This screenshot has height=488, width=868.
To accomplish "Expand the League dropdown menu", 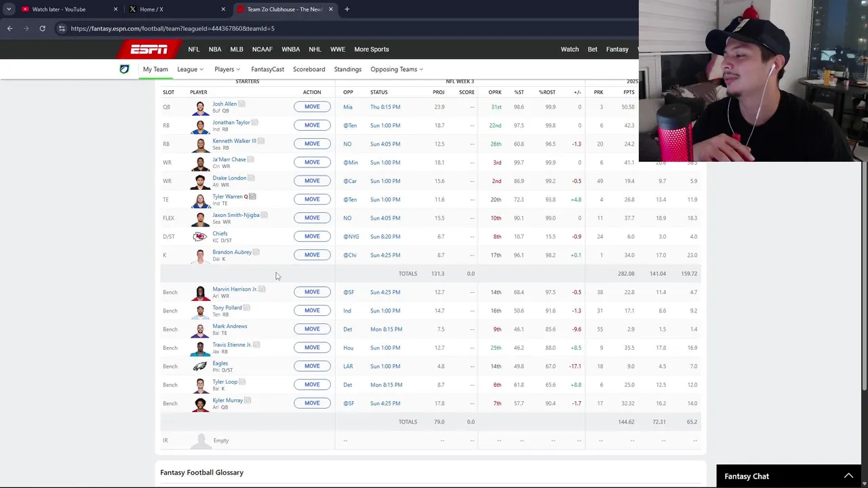I will 189,69.
